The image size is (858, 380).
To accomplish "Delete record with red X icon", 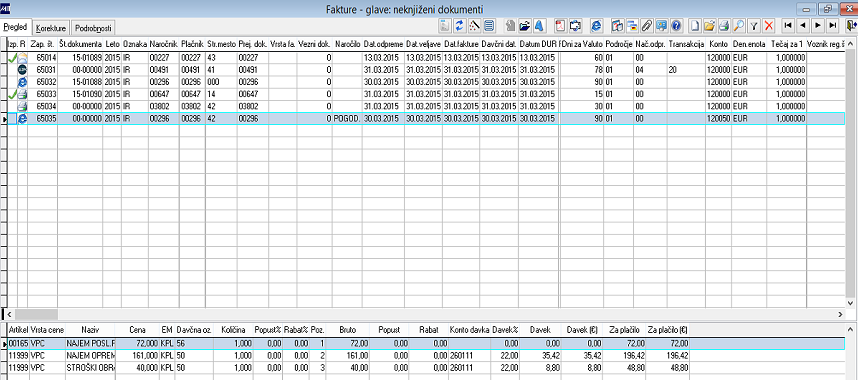I will (769, 25).
